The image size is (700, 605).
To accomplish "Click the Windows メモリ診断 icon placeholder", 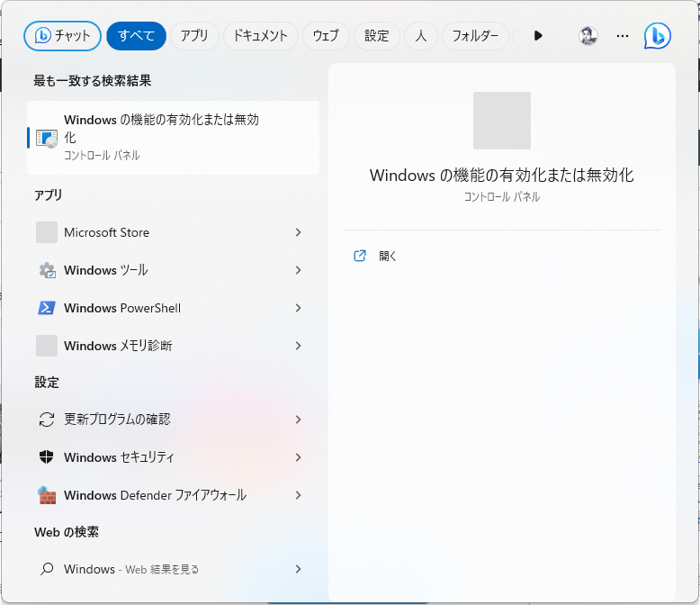I will click(x=47, y=346).
